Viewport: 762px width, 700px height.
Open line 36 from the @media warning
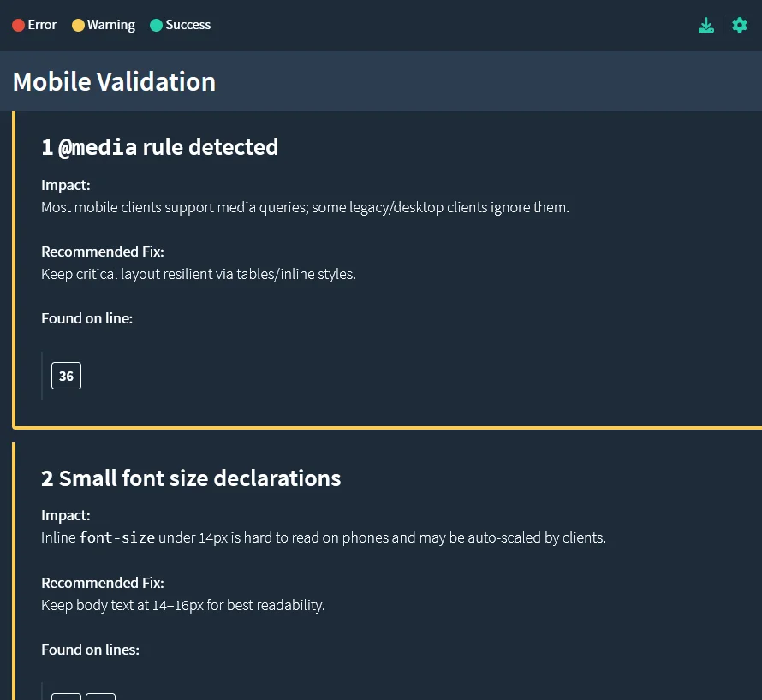(x=66, y=376)
